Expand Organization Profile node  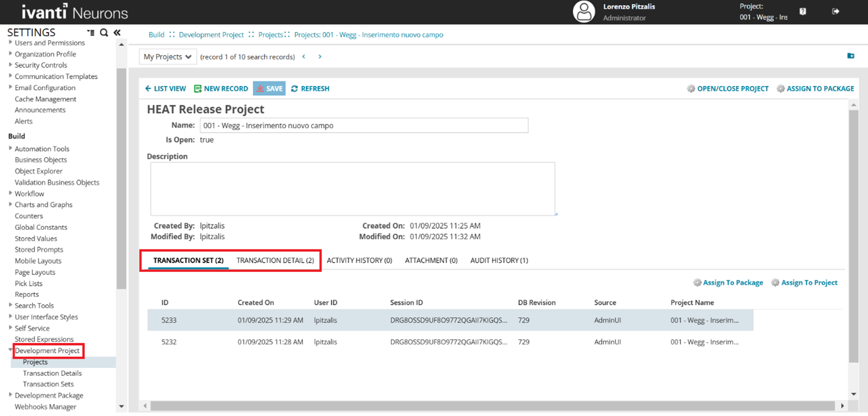pos(11,54)
